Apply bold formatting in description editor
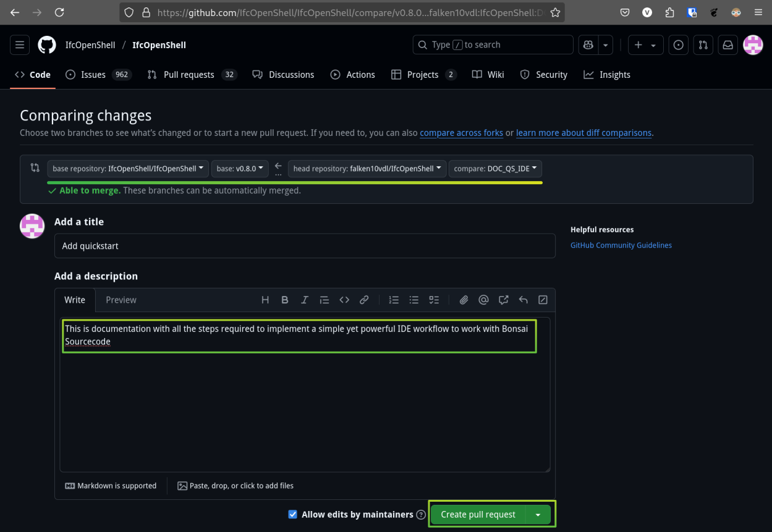Viewport: 772px width, 532px height. click(285, 300)
